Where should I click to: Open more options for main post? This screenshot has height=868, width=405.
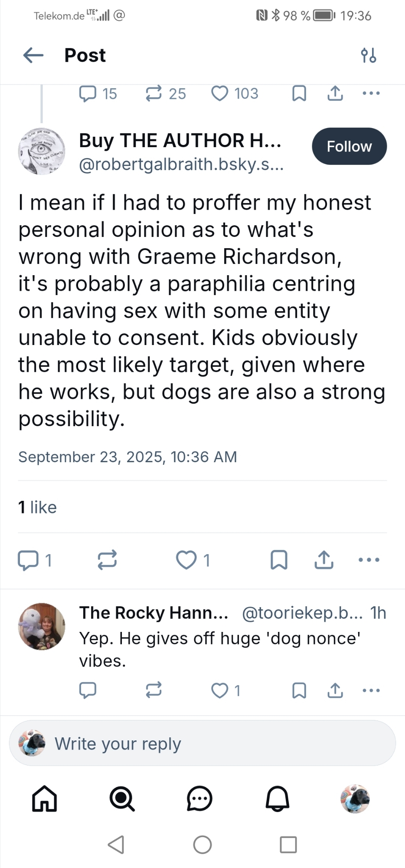pyautogui.click(x=369, y=560)
